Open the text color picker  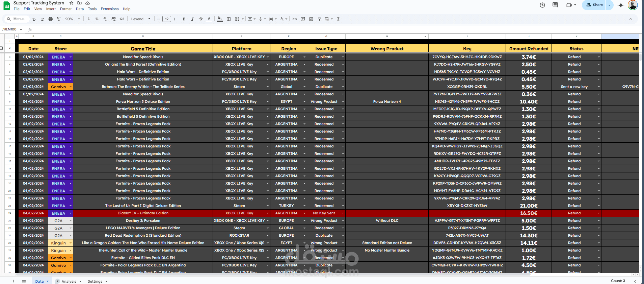coord(209,19)
